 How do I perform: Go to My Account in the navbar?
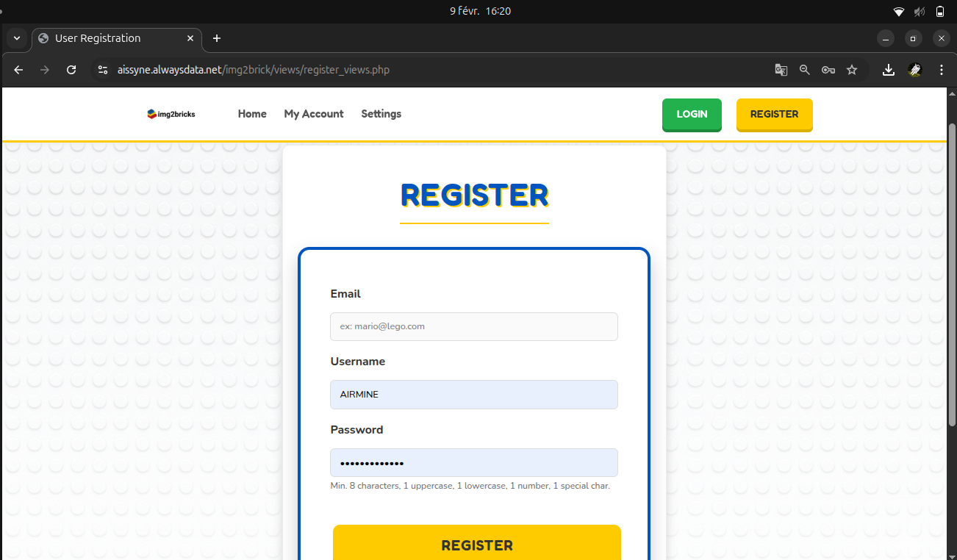pyautogui.click(x=314, y=114)
